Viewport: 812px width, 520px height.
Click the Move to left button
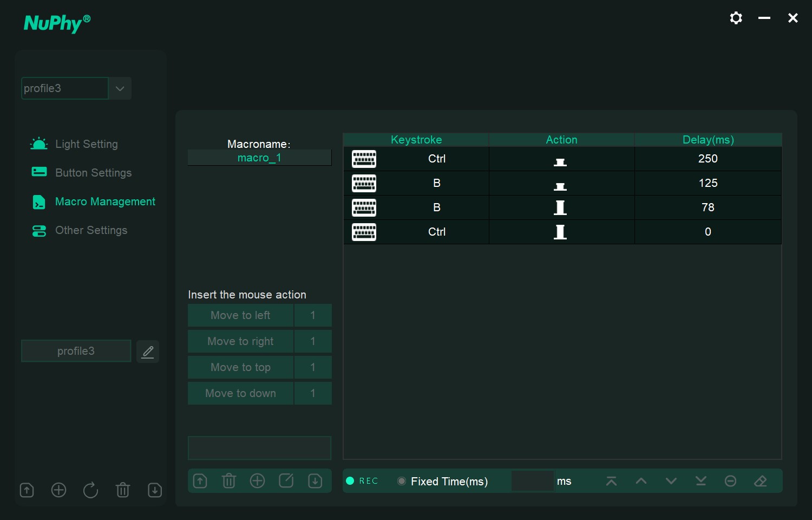pyautogui.click(x=240, y=315)
